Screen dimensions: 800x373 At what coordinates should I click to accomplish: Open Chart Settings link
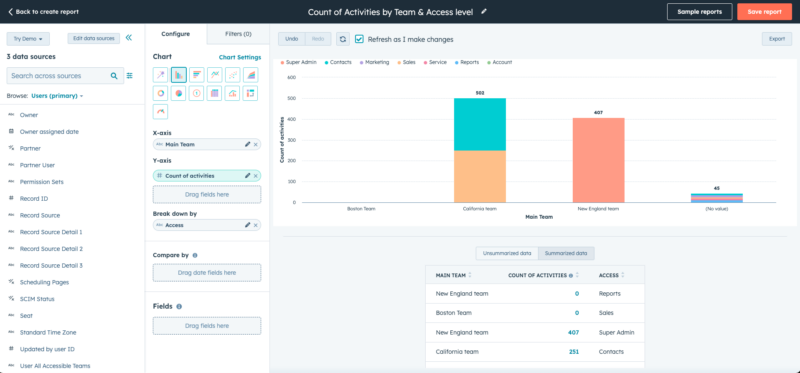[240, 57]
